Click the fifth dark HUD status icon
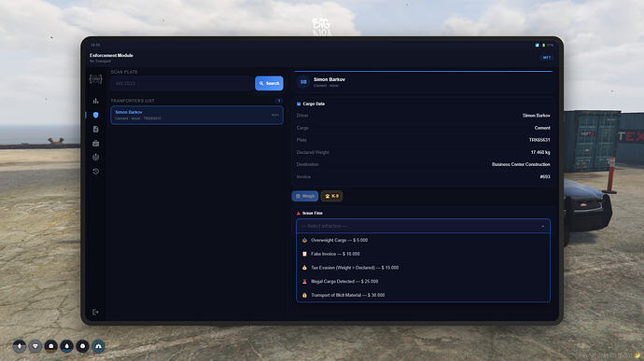The height and width of the screenshot is (361, 644). pyautogui.click(x=82, y=346)
